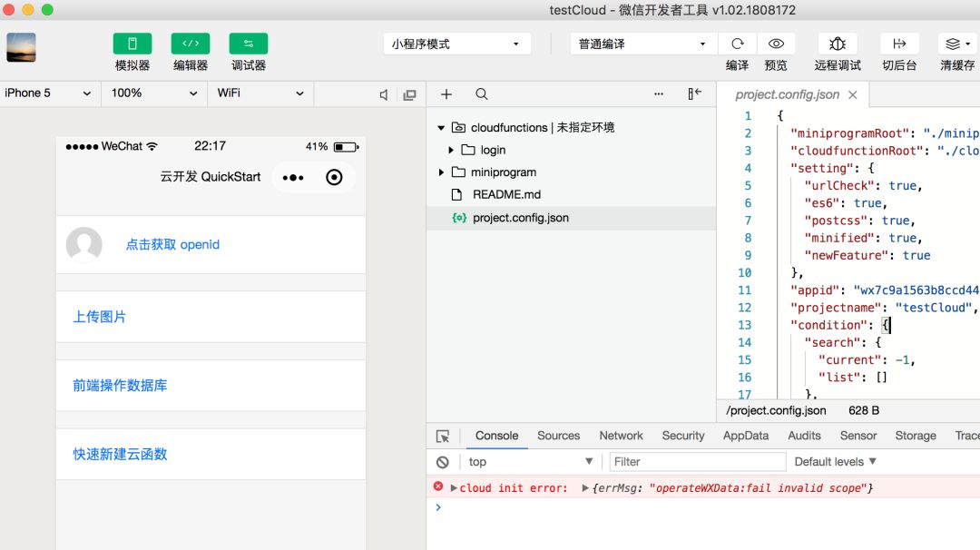Click the red error icon in console

pos(438,486)
